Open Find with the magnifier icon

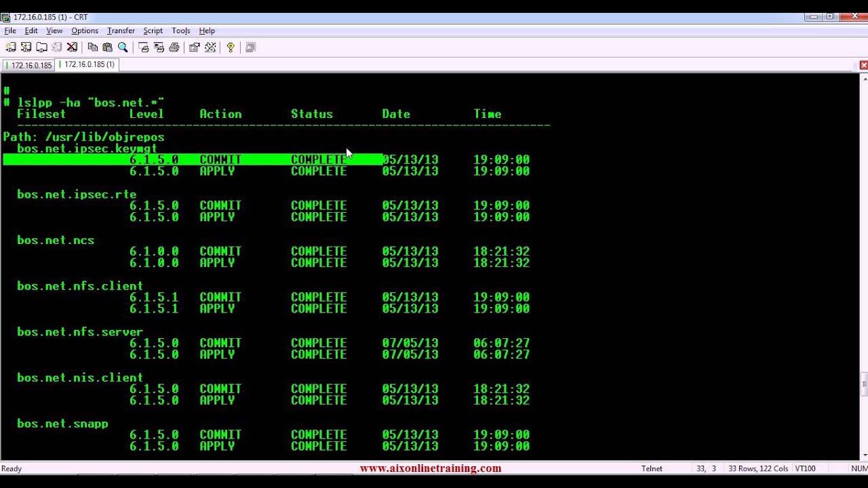pos(123,47)
